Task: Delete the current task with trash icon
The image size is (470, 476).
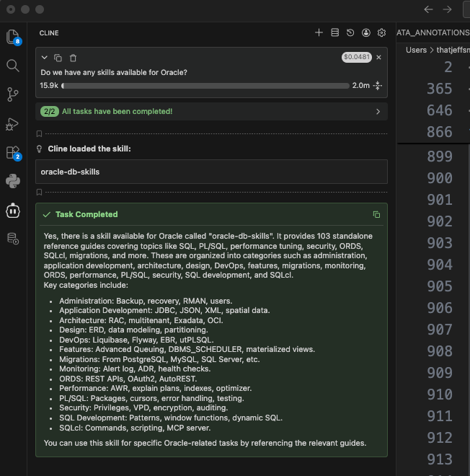Action: 73,58
